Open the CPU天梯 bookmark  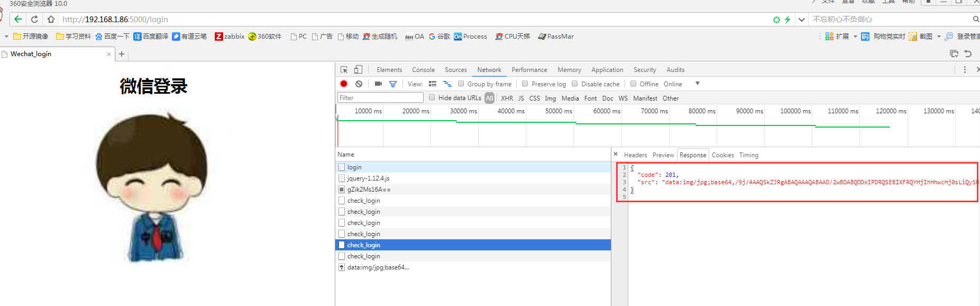tap(512, 37)
